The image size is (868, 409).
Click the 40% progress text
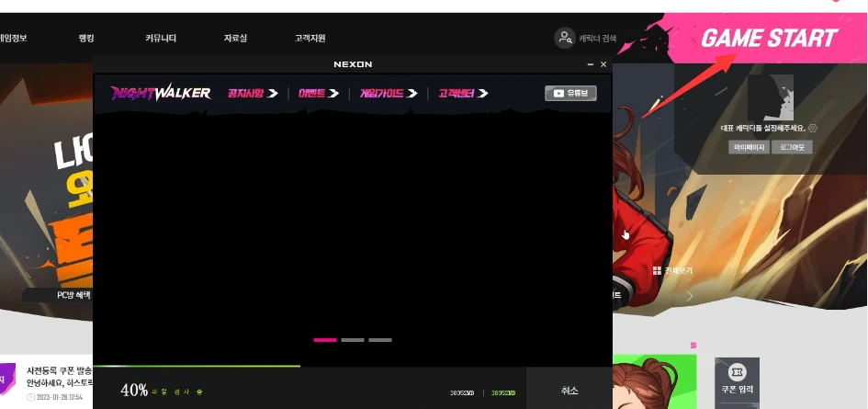(134, 390)
